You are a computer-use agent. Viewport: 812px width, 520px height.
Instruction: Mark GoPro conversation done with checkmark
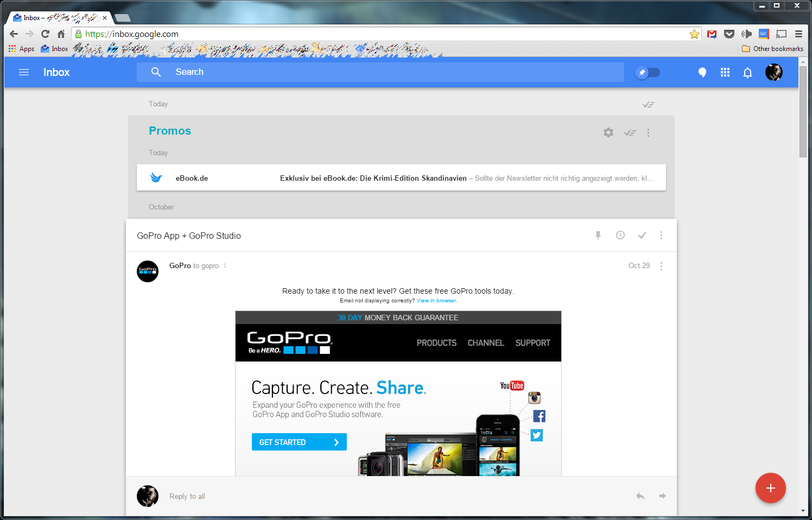pyautogui.click(x=642, y=235)
